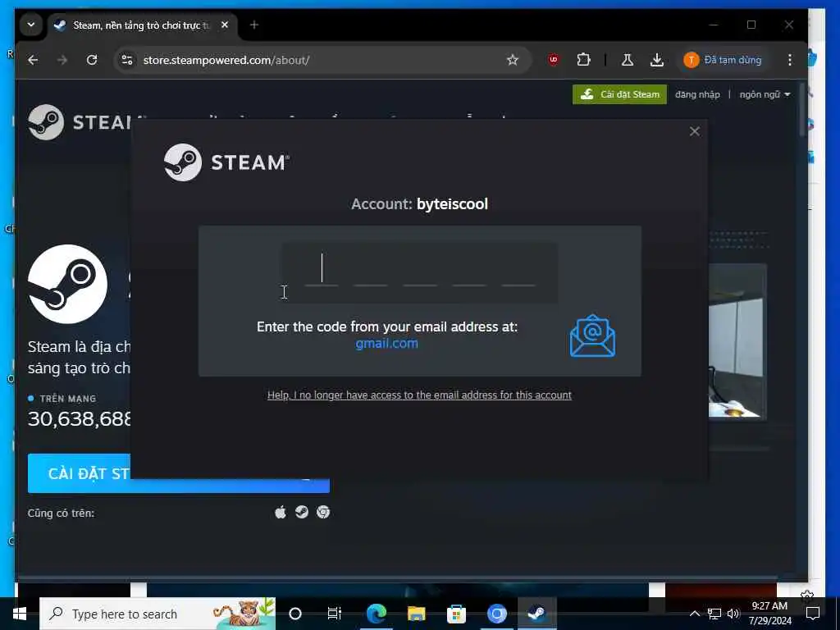Open the profile Đã tạm dừng button
Image resolution: width=840 pixels, height=630 pixels.
click(x=724, y=60)
